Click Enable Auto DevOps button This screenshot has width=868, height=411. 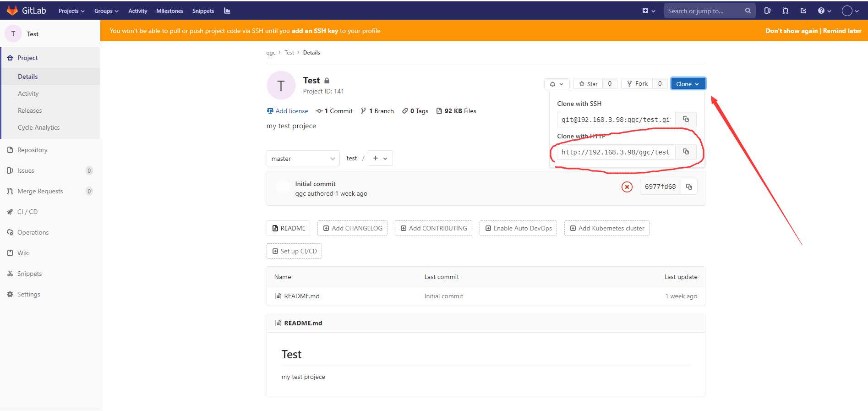pos(518,228)
